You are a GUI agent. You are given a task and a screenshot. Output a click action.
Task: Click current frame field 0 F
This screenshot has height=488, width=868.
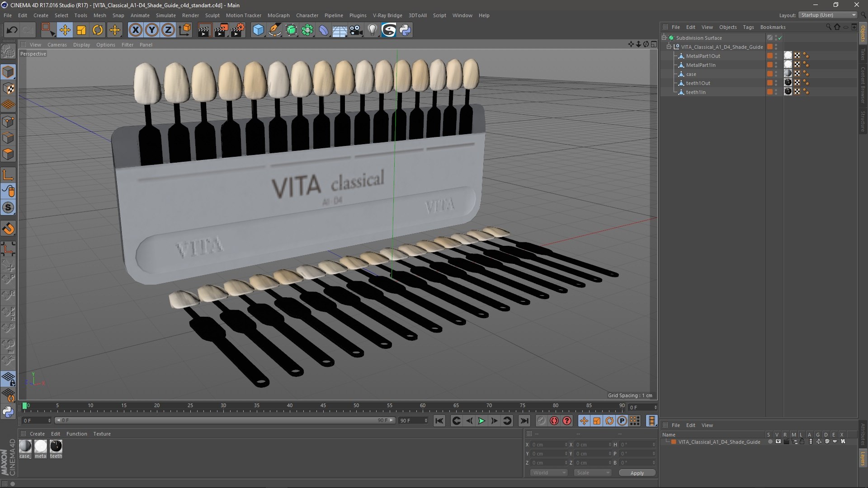[37, 421]
